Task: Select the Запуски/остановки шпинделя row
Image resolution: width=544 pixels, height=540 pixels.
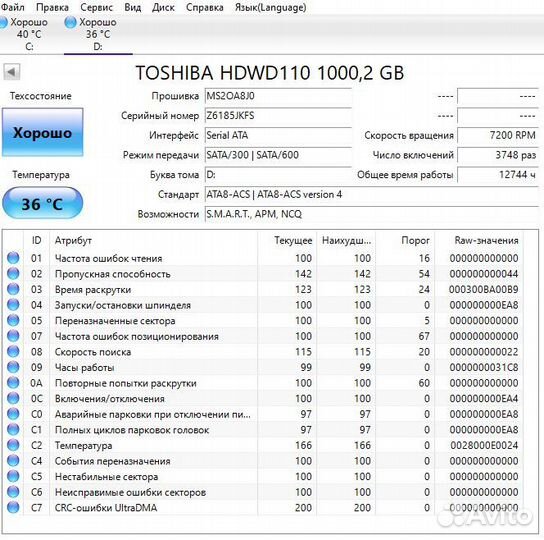Action: coord(263,305)
